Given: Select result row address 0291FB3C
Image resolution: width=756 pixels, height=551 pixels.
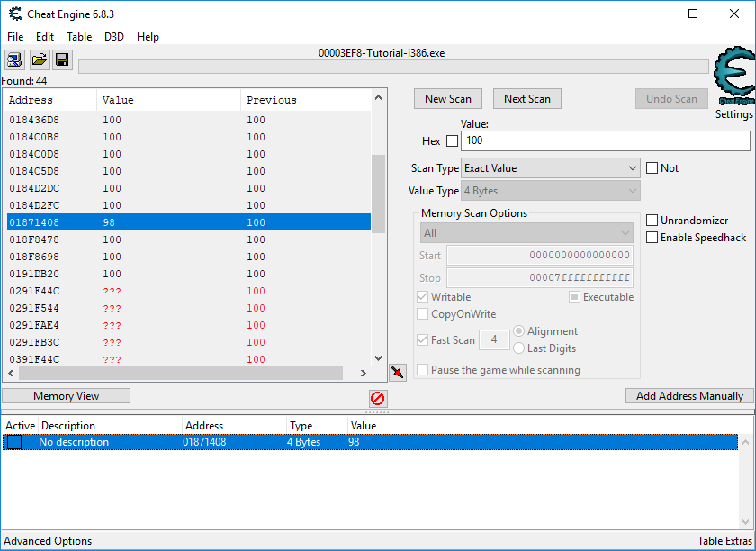Looking at the screenshot, I should tap(189, 342).
